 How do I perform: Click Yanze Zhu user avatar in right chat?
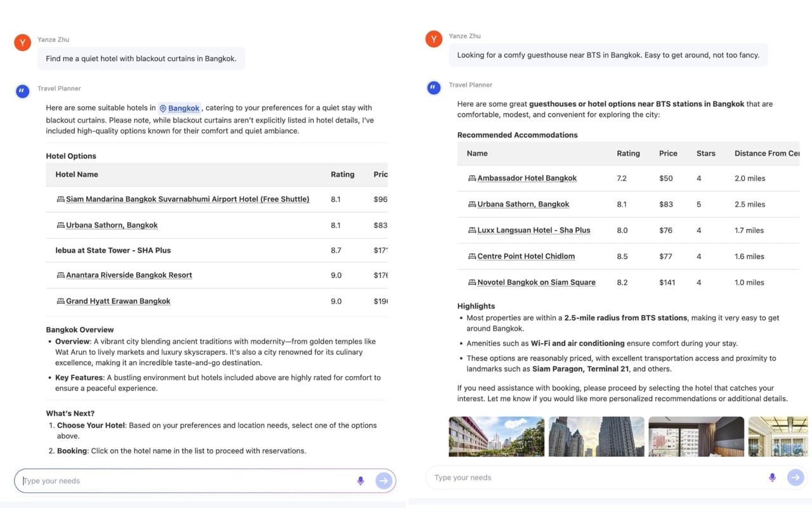coord(434,39)
